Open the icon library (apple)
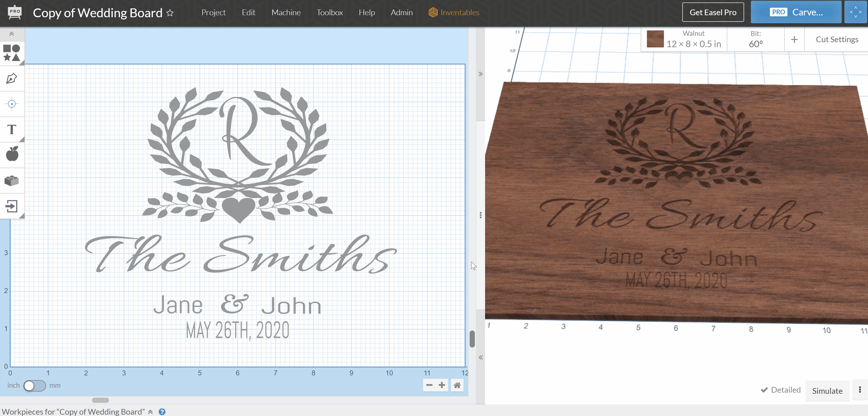The height and width of the screenshot is (416, 868). point(12,154)
